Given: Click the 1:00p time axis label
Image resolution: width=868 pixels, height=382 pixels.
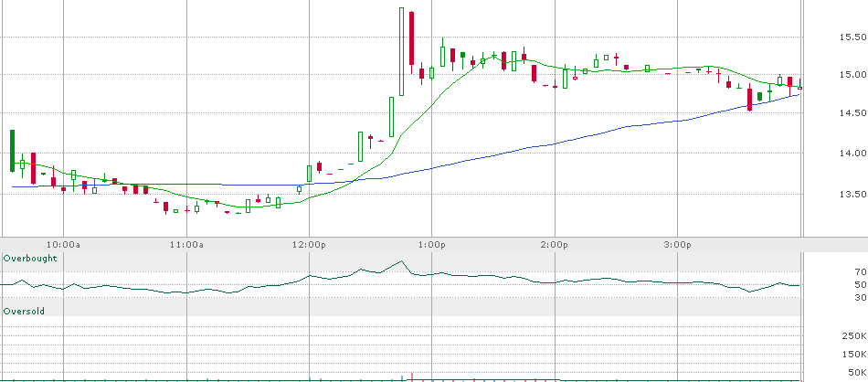Looking at the screenshot, I should [x=432, y=244].
